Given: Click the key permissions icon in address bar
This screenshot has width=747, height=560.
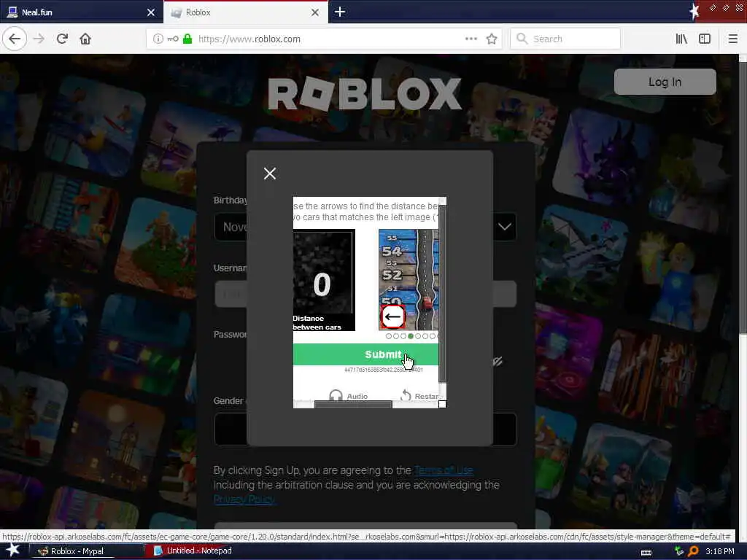Looking at the screenshot, I should click(173, 39).
